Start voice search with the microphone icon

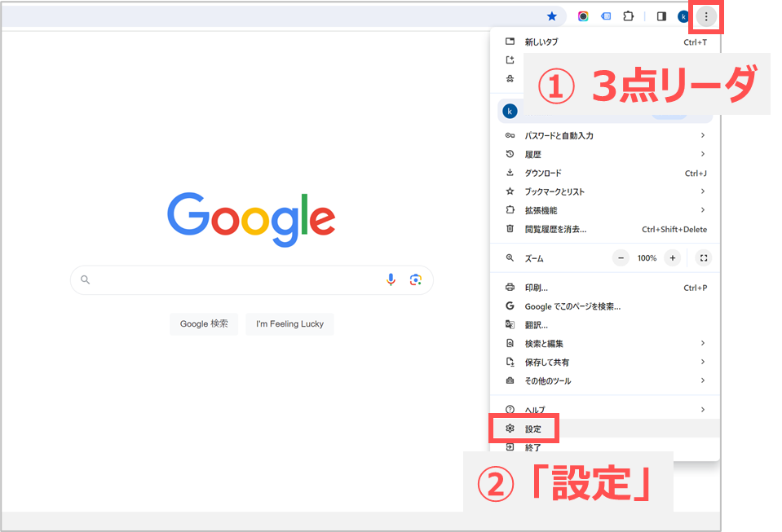[391, 279]
